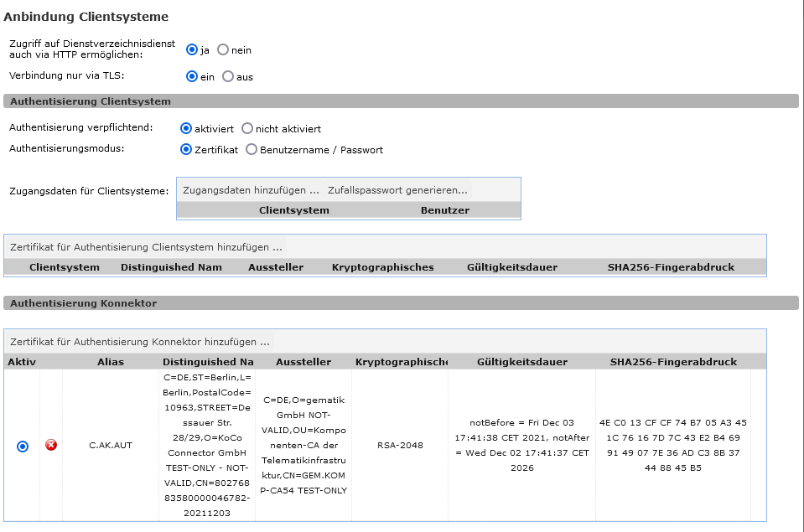Sort by 'Alias' column header

point(110,362)
